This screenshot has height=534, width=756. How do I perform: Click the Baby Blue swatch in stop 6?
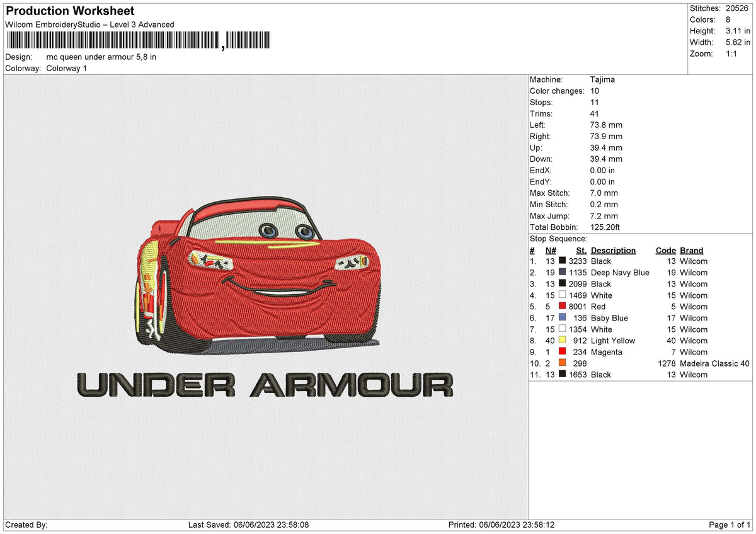click(562, 318)
